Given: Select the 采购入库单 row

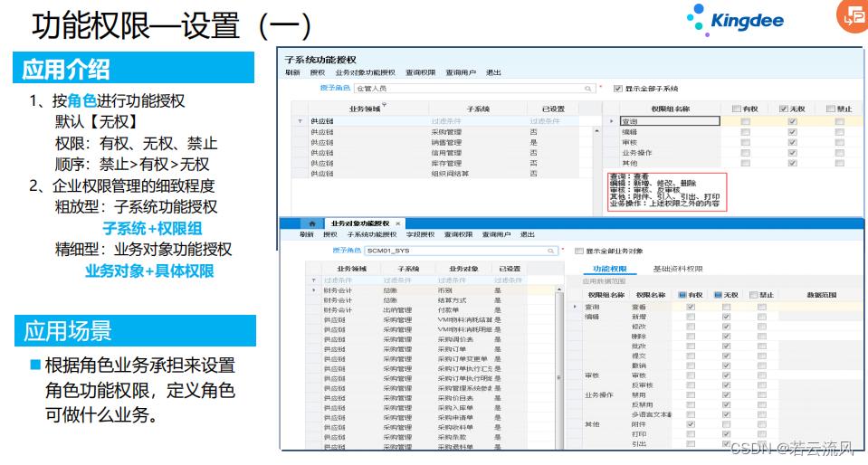Looking at the screenshot, I should click(430, 408).
